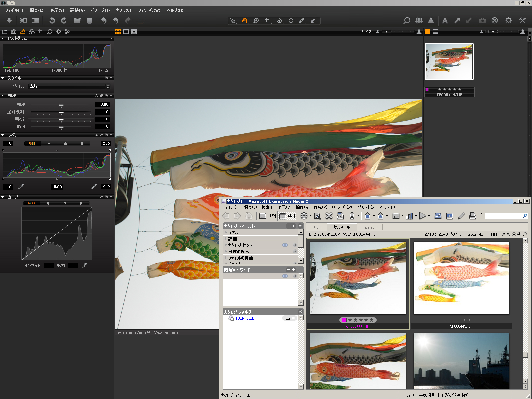Open the 100PHASE catalog folder
Image resolution: width=532 pixels, height=399 pixels.
coord(245,318)
